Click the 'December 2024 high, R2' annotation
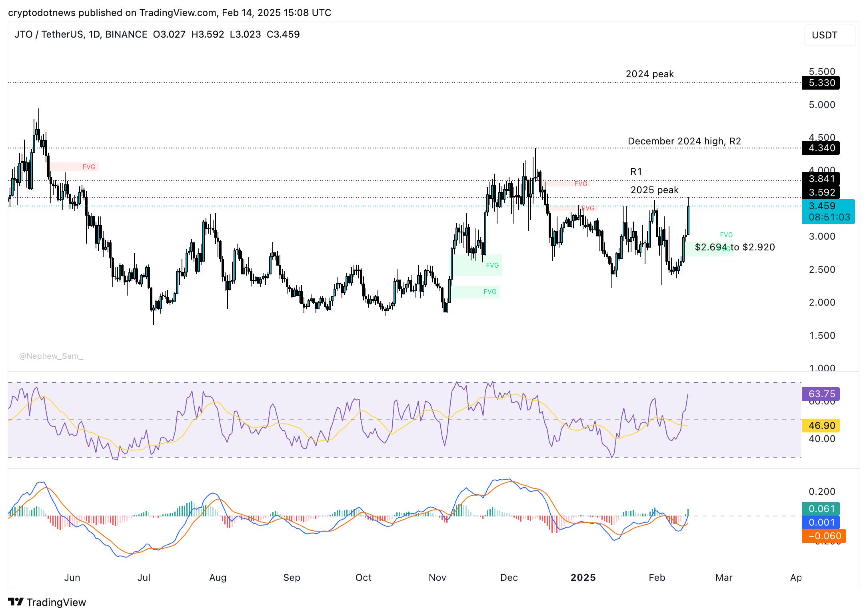Screen dimensions: 867x616 click(x=684, y=141)
